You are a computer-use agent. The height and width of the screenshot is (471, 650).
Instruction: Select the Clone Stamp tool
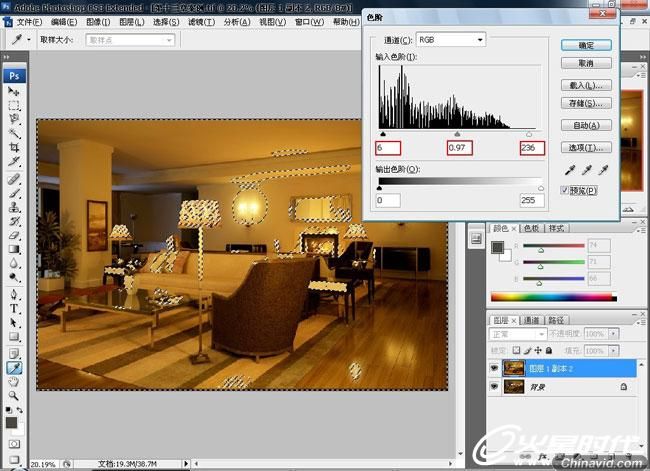[14, 207]
